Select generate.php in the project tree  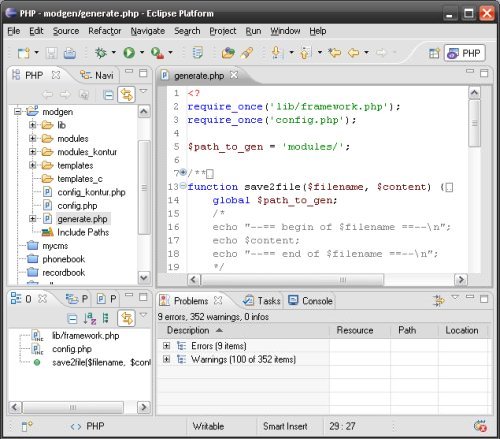pyautogui.click(x=82, y=219)
